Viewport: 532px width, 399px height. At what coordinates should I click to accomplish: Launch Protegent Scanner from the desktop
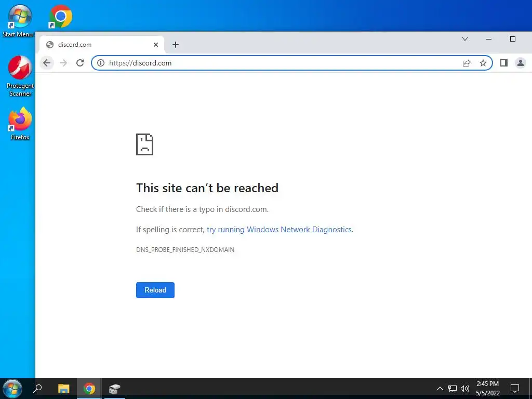click(x=20, y=76)
